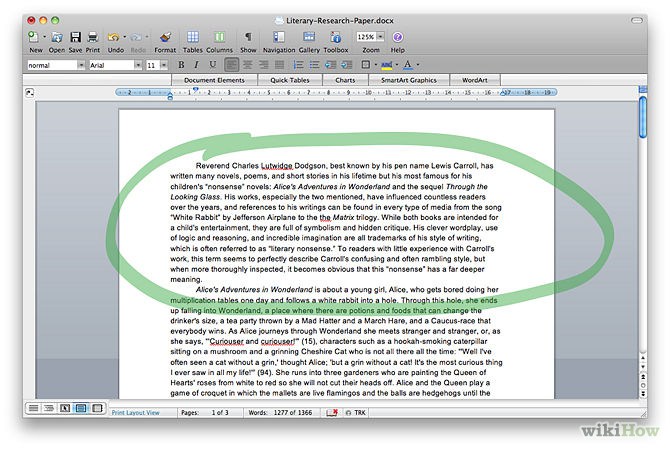The height and width of the screenshot is (449, 670).
Task: Open a file with the Open icon
Action: pos(57,37)
